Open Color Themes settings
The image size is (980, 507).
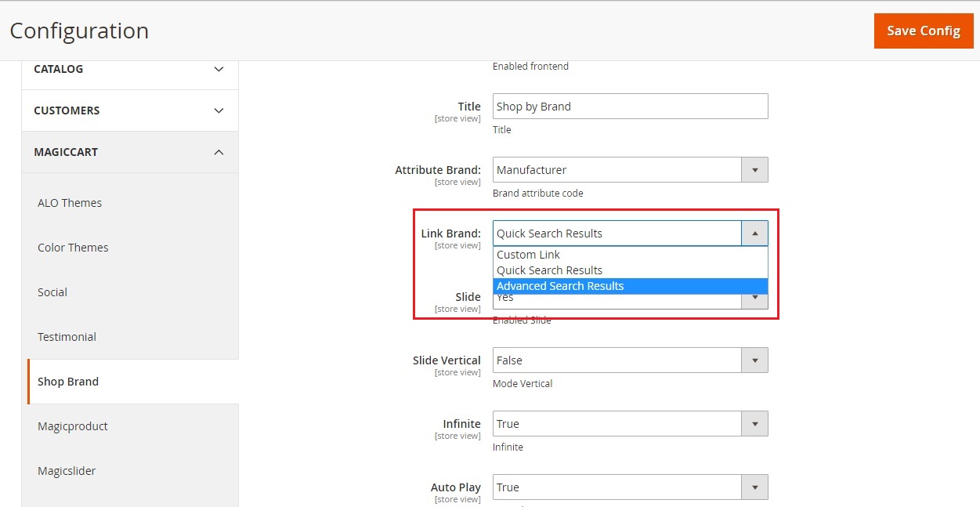[73, 248]
